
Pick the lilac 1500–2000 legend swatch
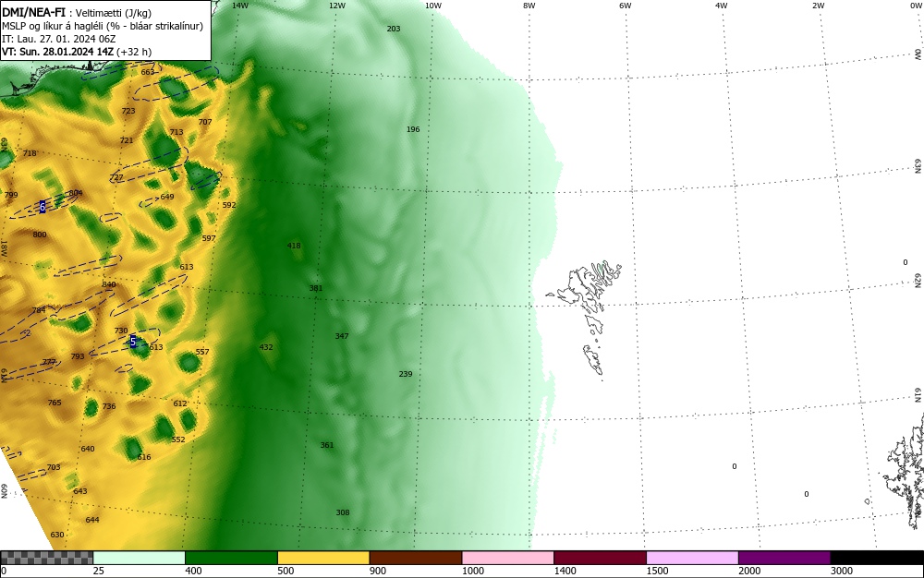[x=692, y=558]
